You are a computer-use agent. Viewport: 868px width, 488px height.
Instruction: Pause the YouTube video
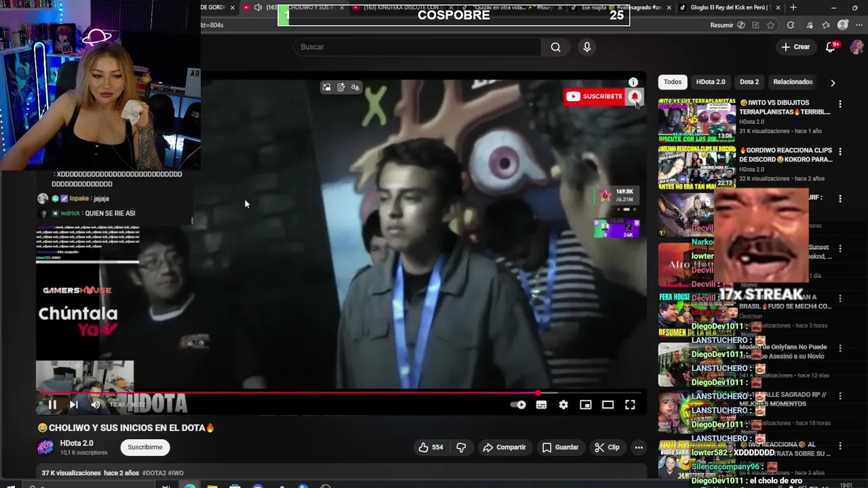[x=52, y=405]
